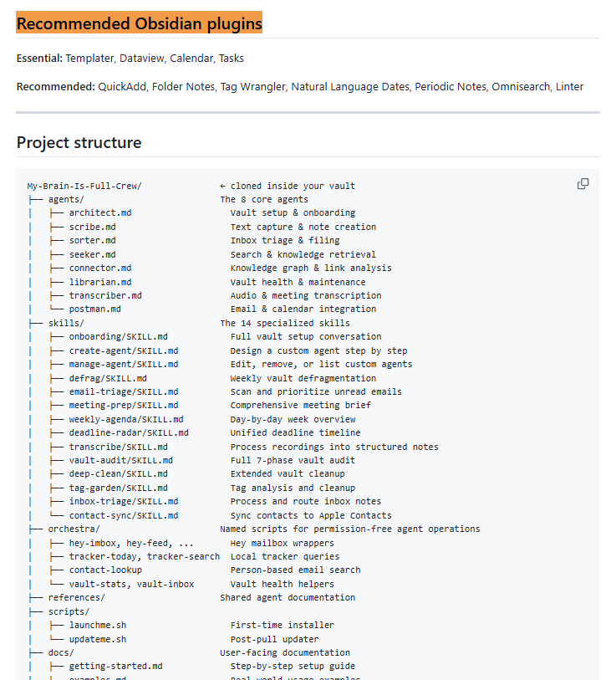Click 'tracker-today, tracker-search' line
This screenshot has width=616, height=680.
(145, 556)
